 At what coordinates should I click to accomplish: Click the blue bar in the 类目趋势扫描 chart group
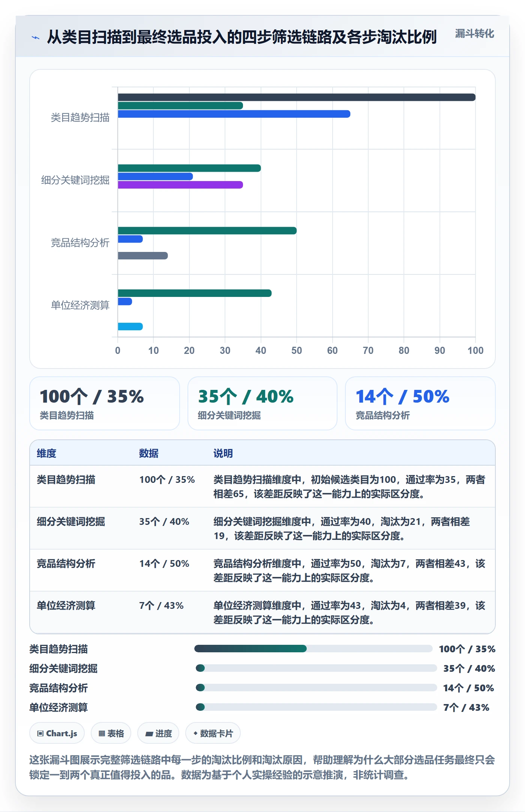coord(234,114)
